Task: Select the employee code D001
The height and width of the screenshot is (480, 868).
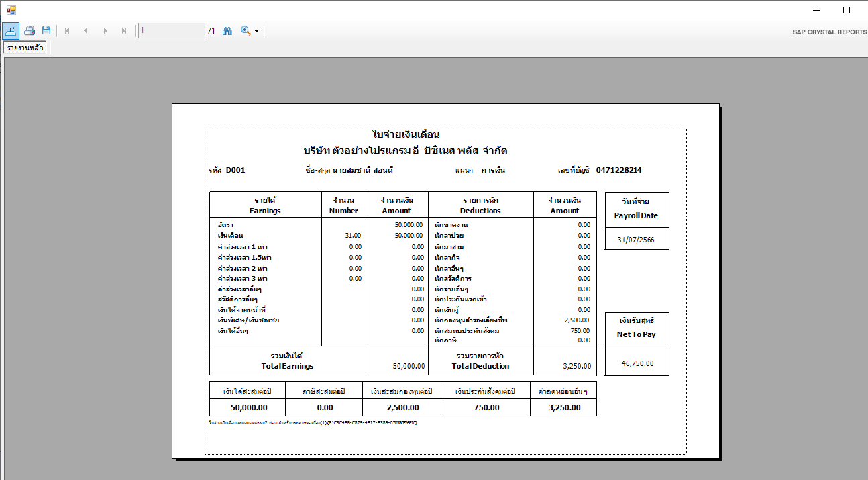Action: pos(235,170)
